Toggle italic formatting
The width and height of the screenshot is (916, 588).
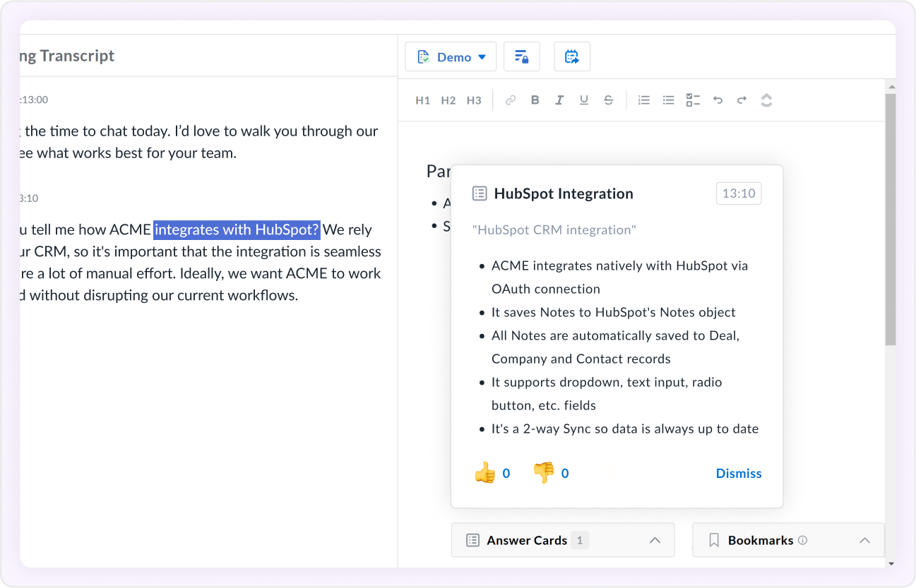click(x=559, y=100)
